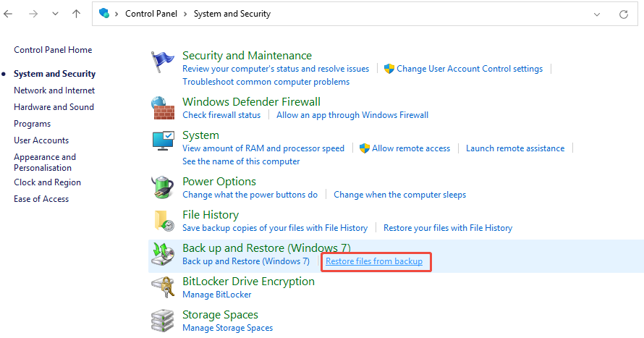Click the Power Options battery icon

(x=163, y=187)
